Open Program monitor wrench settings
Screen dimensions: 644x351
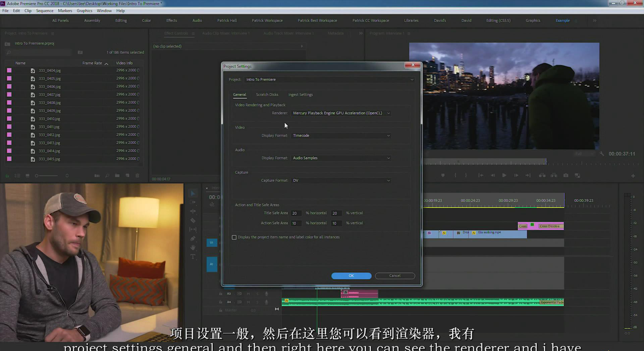click(x=602, y=154)
